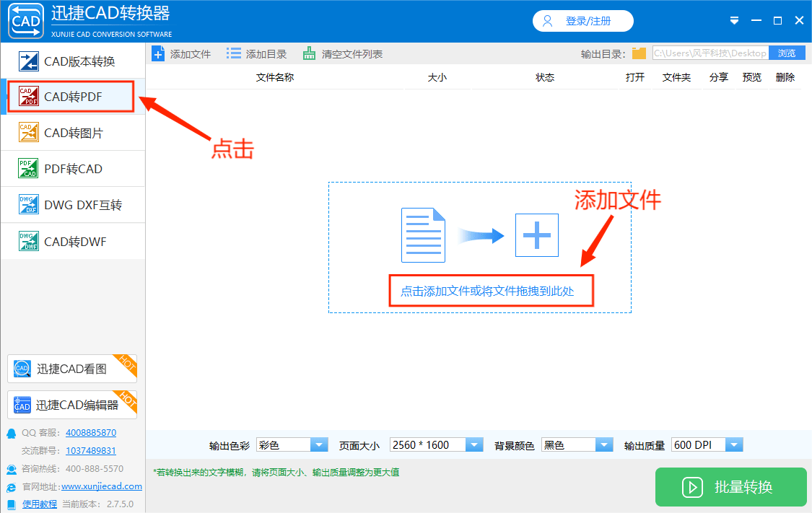Click the CAD to PDF sidebar icon

pyautogui.click(x=28, y=96)
